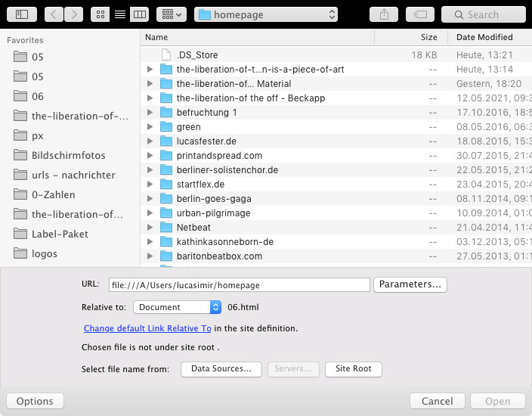
Task: Click the URL input field
Action: point(240,285)
